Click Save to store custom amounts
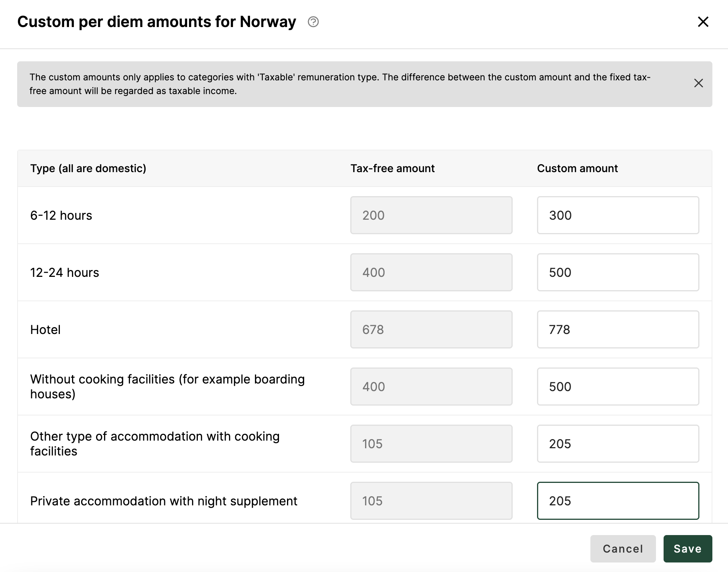The image size is (728, 572). [x=688, y=548]
